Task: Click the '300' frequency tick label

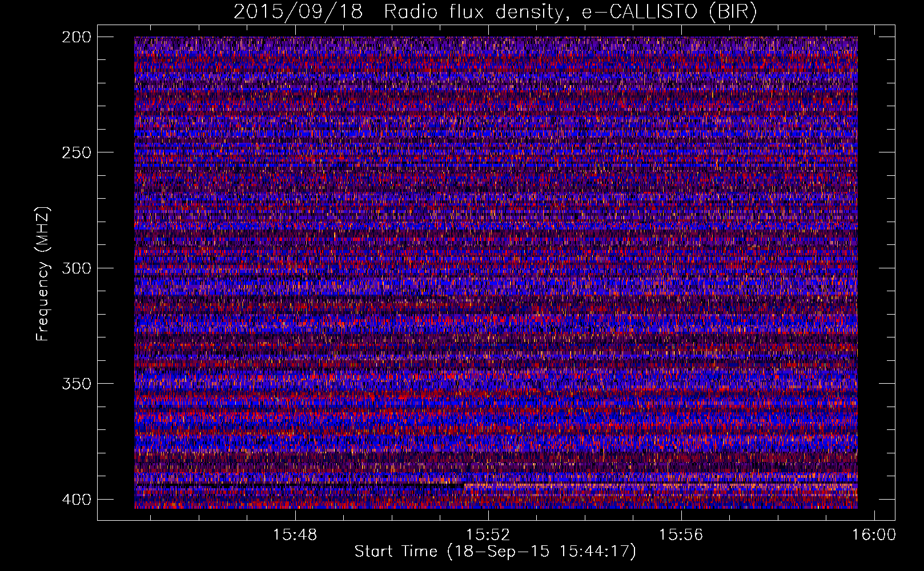Action: click(x=75, y=268)
